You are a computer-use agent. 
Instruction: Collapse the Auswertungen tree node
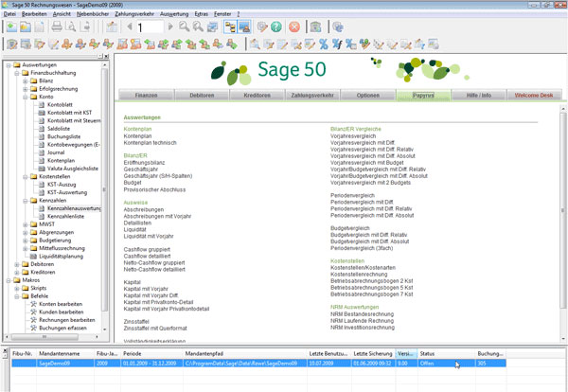click(x=9, y=65)
